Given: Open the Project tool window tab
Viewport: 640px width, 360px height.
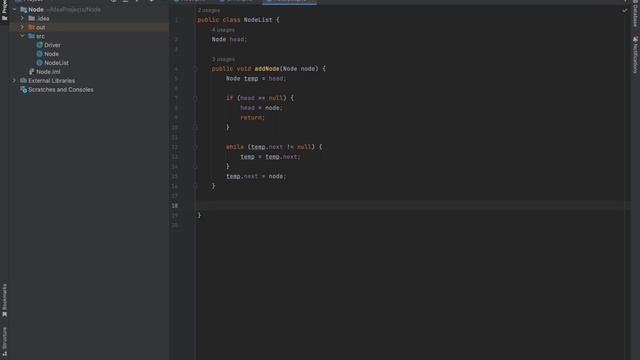Looking at the screenshot, I should pos(4,10).
